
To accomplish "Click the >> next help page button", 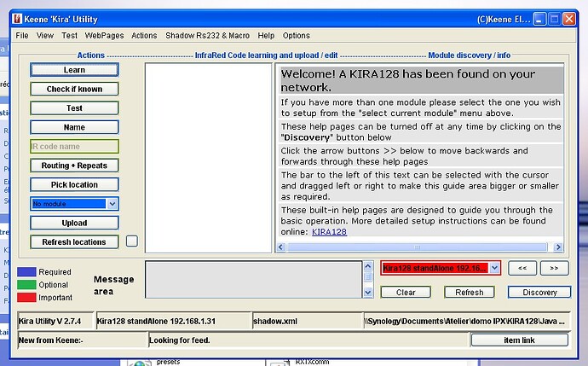I will click(x=554, y=268).
